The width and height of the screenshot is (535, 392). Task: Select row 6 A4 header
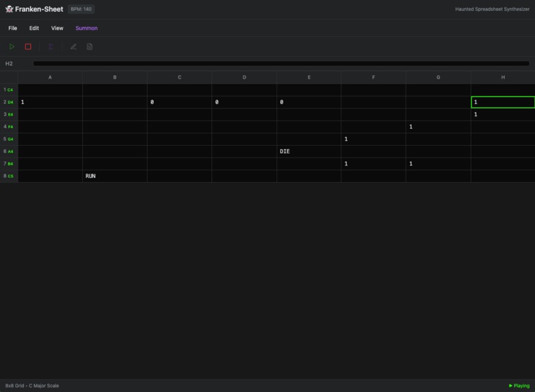(9, 151)
